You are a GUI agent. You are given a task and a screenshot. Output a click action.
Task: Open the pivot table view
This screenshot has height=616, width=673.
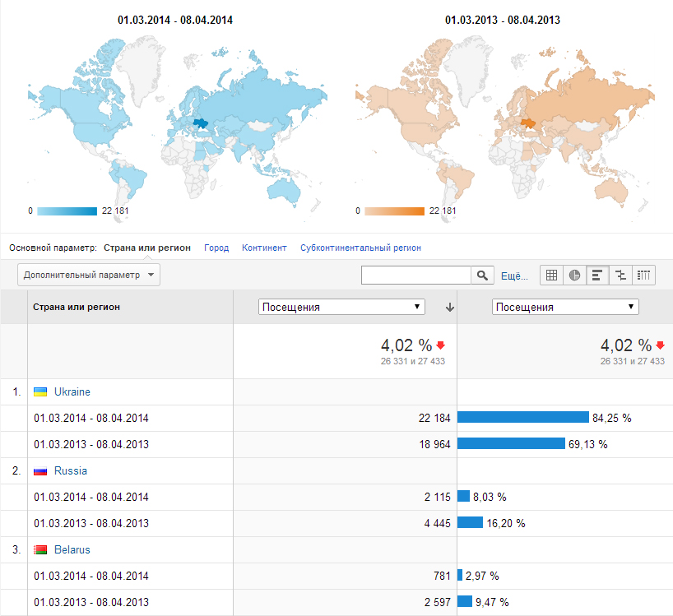point(643,276)
